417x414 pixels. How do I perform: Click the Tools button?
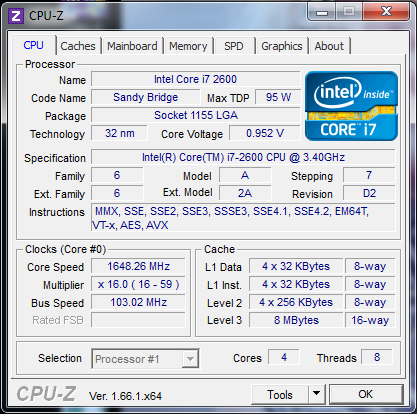pos(280,394)
